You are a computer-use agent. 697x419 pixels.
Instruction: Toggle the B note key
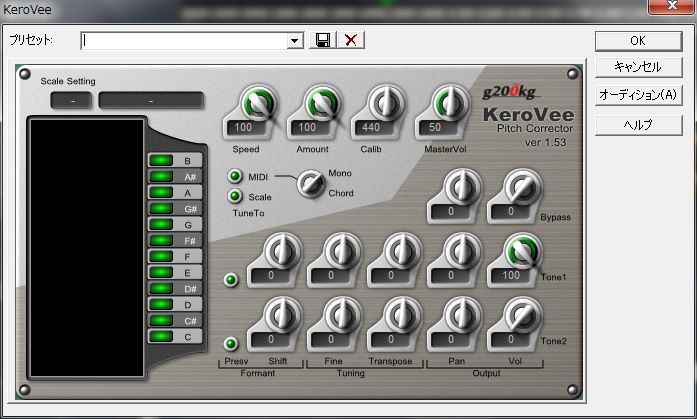click(175, 160)
